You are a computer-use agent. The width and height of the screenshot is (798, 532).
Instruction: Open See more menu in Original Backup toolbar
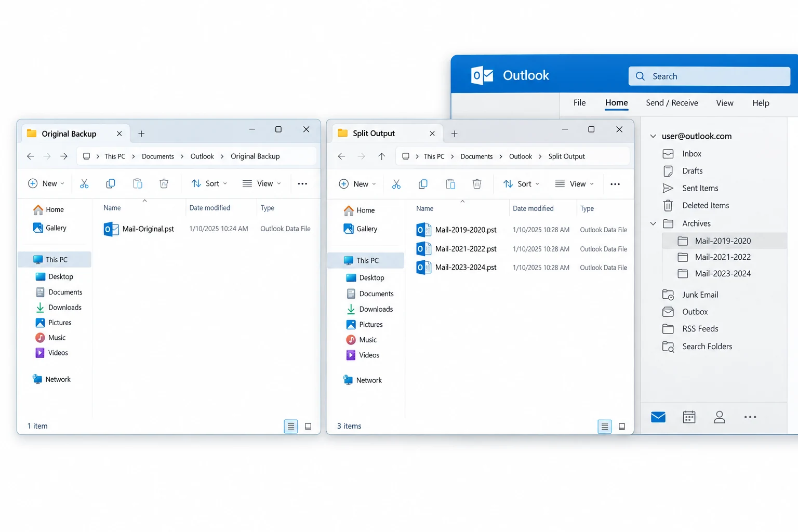pyautogui.click(x=302, y=183)
